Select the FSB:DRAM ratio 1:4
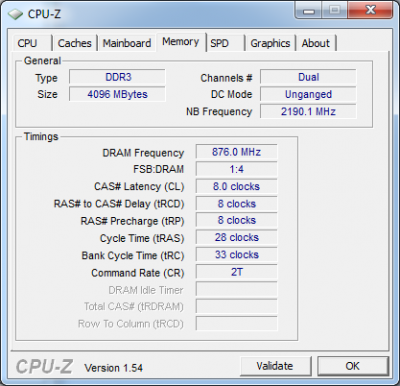The width and height of the screenshot is (400, 386). click(x=236, y=169)
